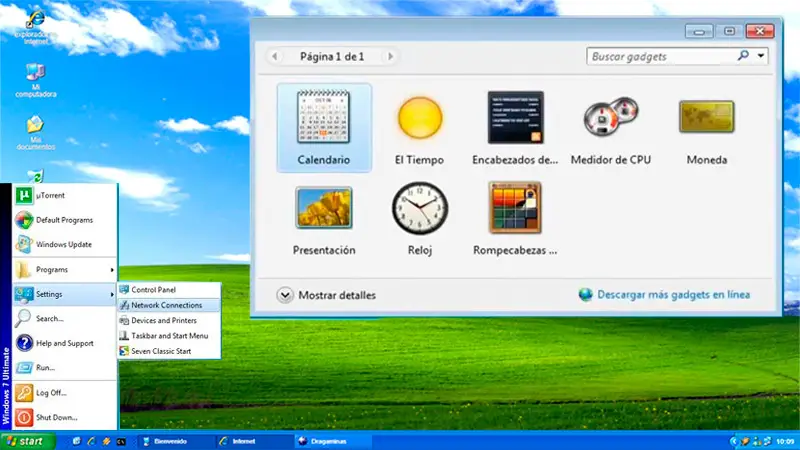Launch Windows Update from start menu
This screenshot has height=450, width=800.
[65, 244]
